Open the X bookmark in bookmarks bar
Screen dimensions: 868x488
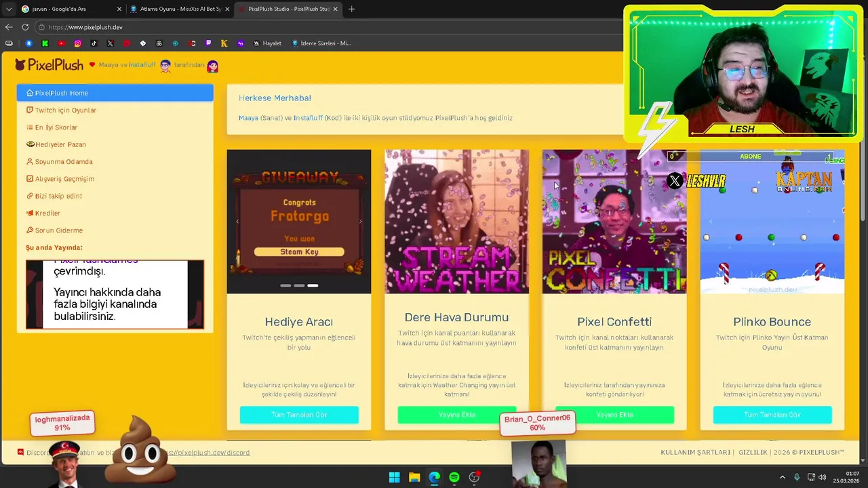click(x=110, y=43)
